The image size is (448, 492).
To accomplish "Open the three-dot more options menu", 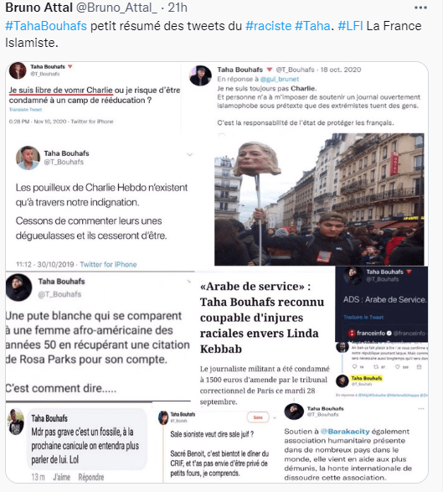I will (x=420, y=8).
